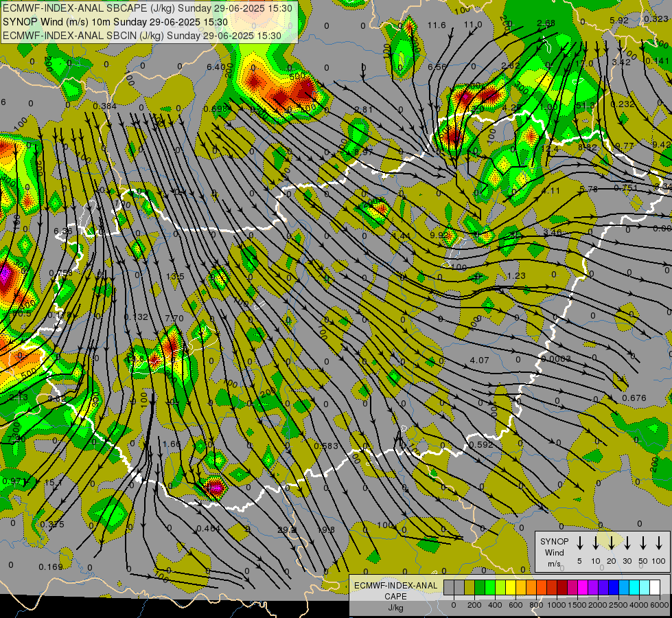Click the '6000' CAPE legend scale label
This screenshot has height=618, width=672.
pyautogui.click(x=660, y=605)
